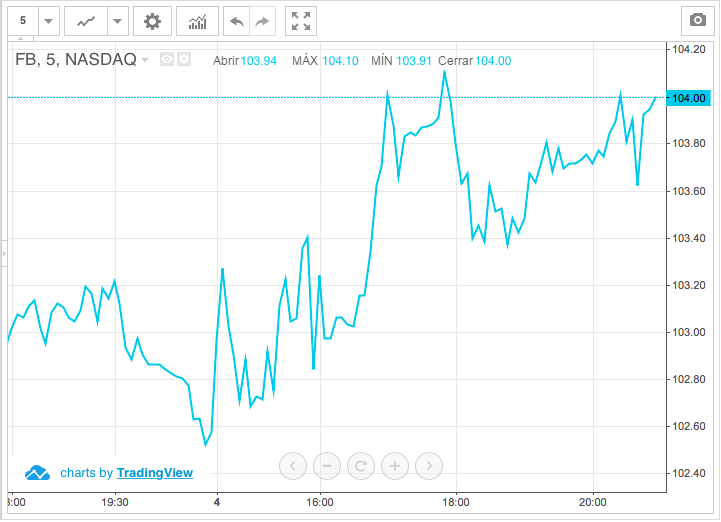Select the 5-minute interval button
This screenshot has height=522, width=721.
(x=23, y=21)
